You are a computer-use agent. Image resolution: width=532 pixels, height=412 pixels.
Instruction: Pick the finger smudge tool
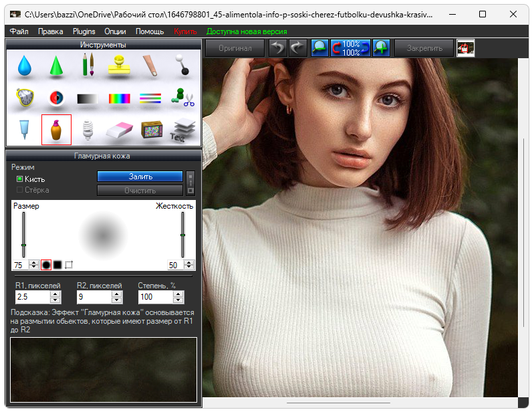click(150, 66)
